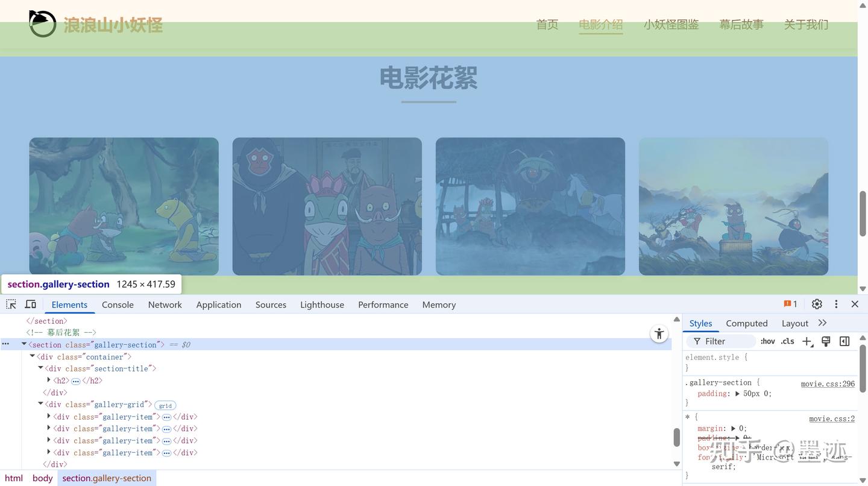Collapse the div.section-title node

40,368
